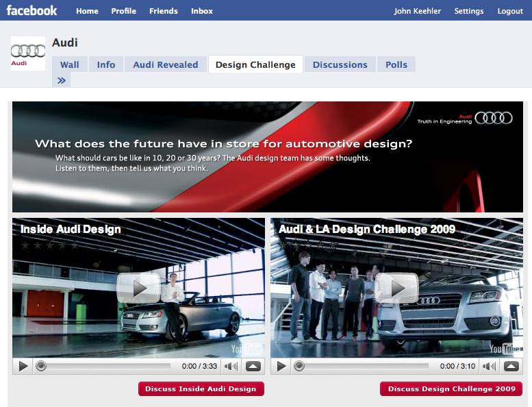Screen dimensions: 532x407
Task: Click the facebook logo
Action: [31, 10]
